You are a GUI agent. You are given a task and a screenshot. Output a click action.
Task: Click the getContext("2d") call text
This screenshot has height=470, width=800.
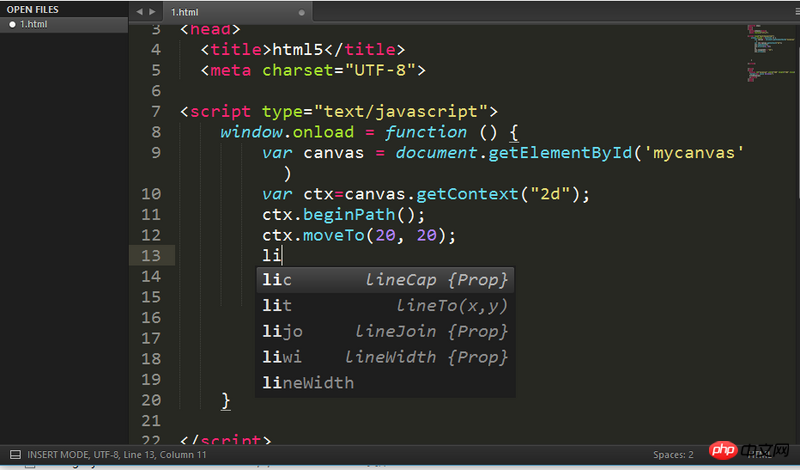(497, 194)
